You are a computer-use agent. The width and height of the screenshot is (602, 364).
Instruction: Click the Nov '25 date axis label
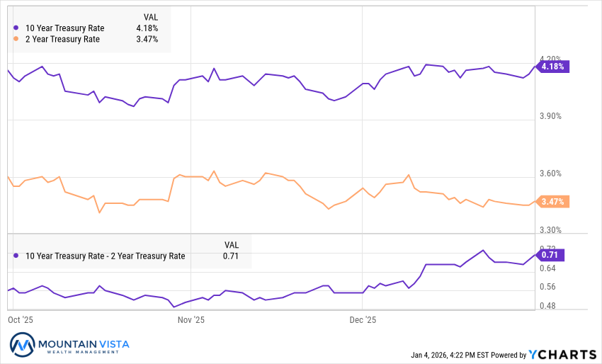[191, 320]
